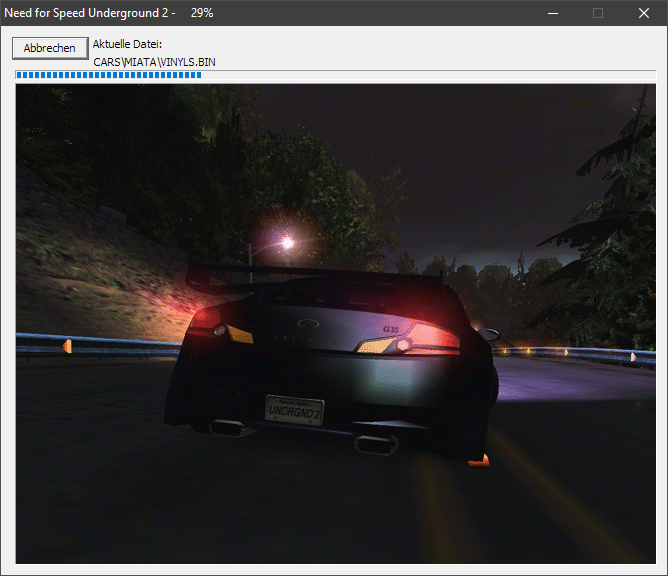Click the 29% progress text in title bar

(202, 13)
